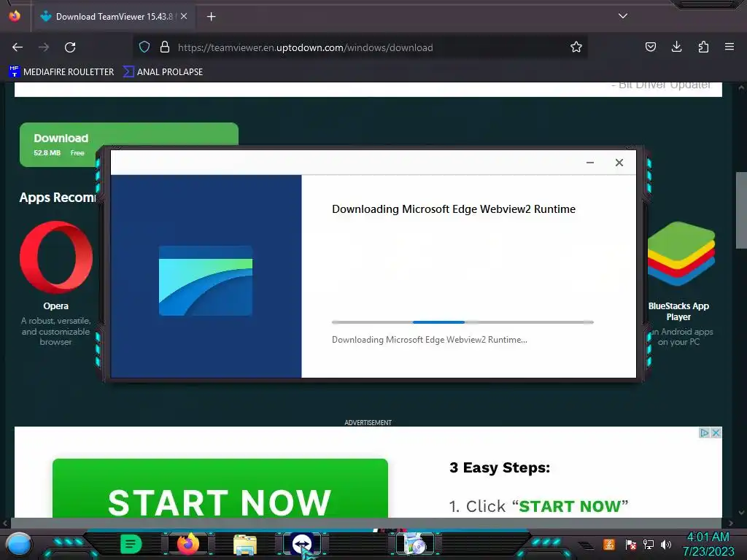Viewport: 747px width, 560px height.
Task: Open File Explorer from the taskbar
Action: pos(245,544)
